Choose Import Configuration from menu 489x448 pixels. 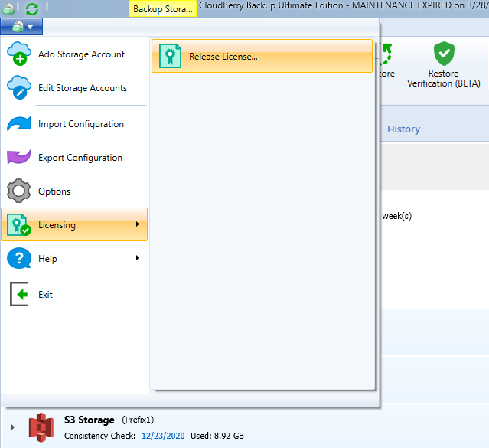pyautogui.click(x=74, y=124)
